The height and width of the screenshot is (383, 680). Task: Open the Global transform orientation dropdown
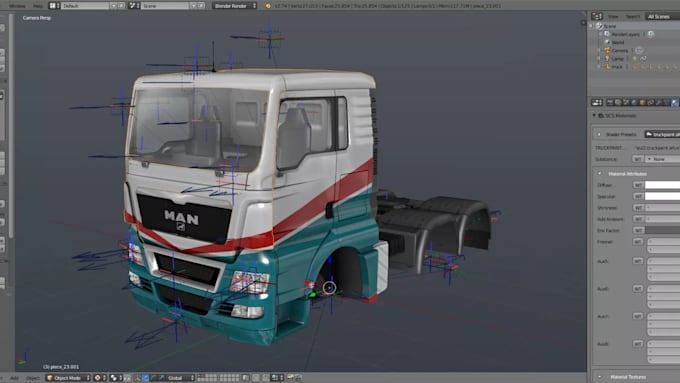pyautogui.click(x=180, y=378)
